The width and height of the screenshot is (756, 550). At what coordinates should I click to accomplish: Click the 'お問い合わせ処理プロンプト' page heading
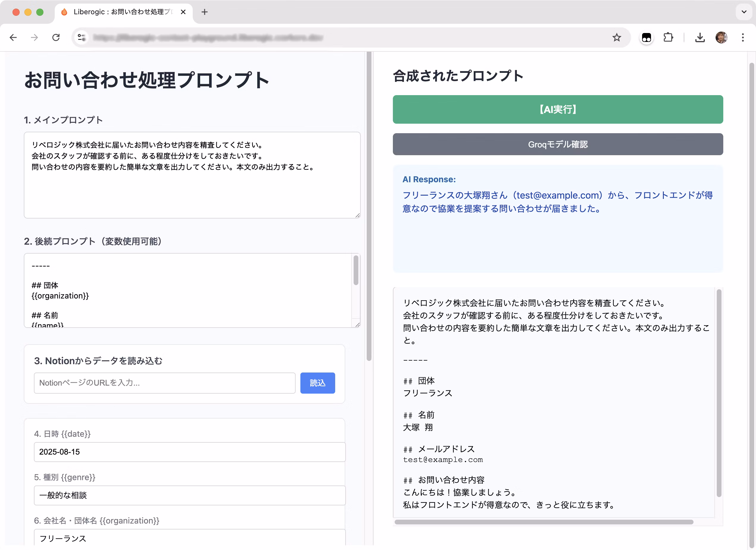[x=147, y=80]
